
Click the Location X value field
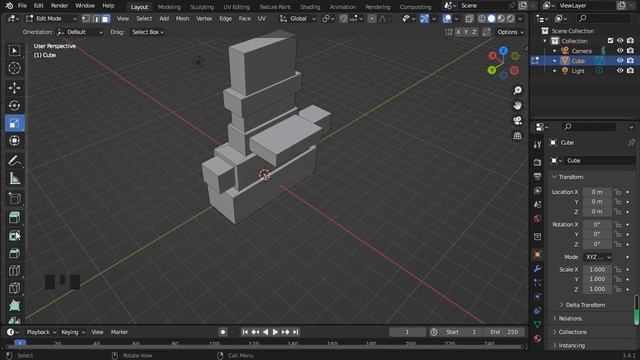pyautogui.click(x=597, y=192)
